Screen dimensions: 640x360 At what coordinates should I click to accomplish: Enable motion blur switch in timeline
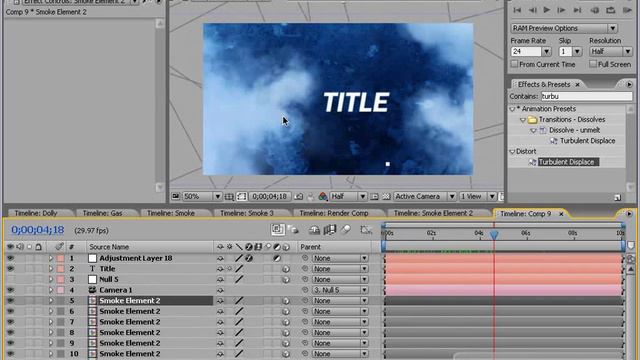coord(346,230)
